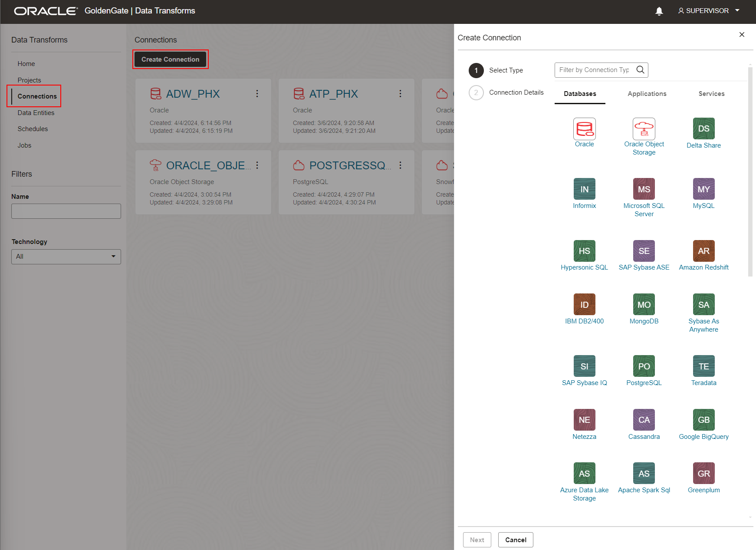Screen dimensions: 756x550
Task: Click the Create Connection button
Action: pyautogui.click(x=170, y=59)
